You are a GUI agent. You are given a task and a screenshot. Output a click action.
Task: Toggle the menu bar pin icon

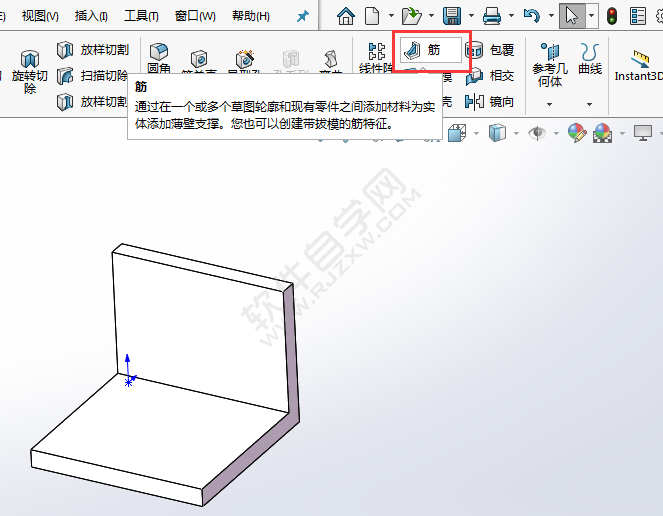[x=302, y=16]
